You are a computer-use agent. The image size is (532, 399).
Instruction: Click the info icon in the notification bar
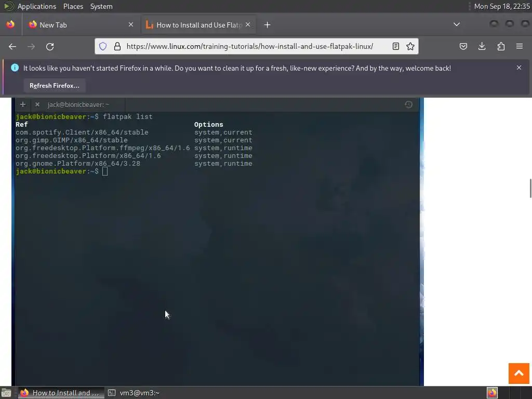pyautogui.click(x=15, y=68)
